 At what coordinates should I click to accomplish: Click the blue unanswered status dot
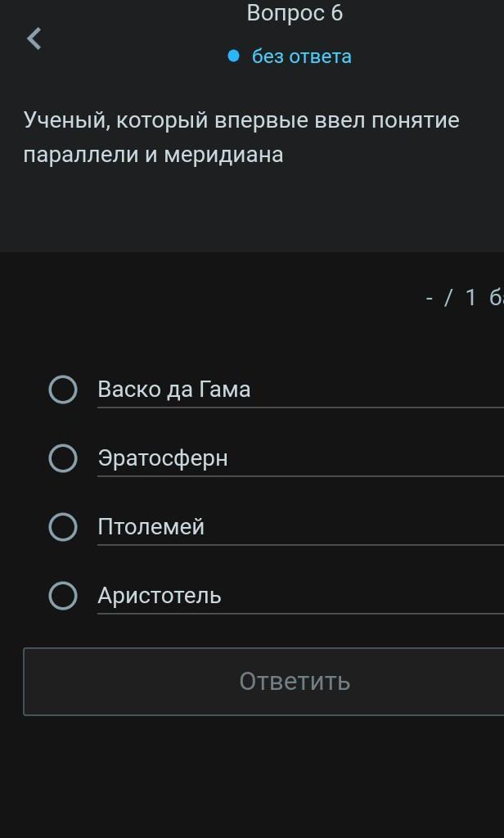point(233,56)
